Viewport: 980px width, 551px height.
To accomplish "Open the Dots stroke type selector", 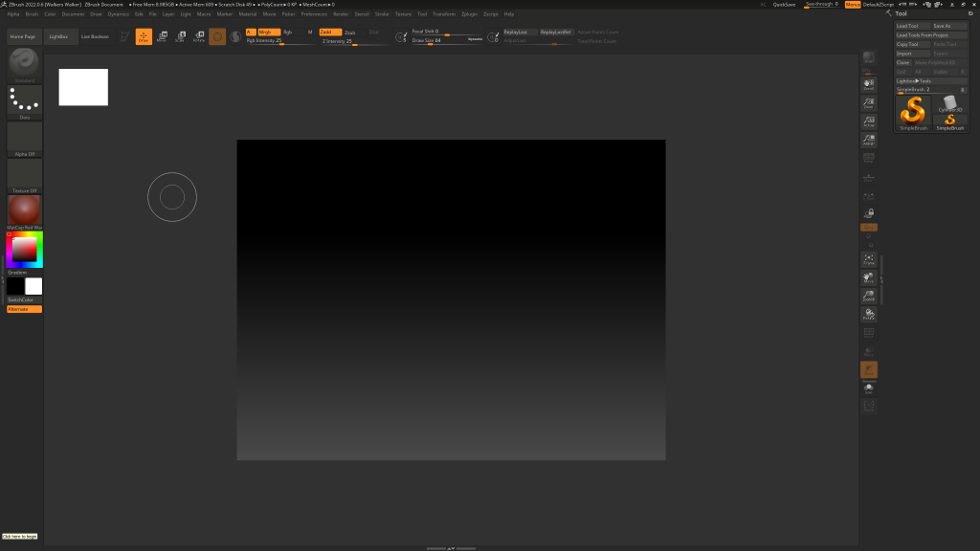I will [x=24, y=100].
